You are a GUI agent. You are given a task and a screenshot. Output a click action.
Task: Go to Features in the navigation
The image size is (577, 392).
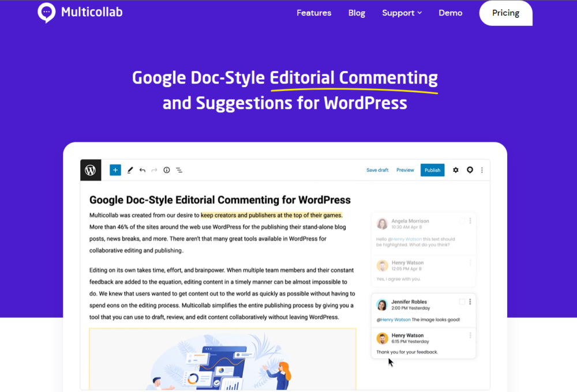(x=314, y=13)
